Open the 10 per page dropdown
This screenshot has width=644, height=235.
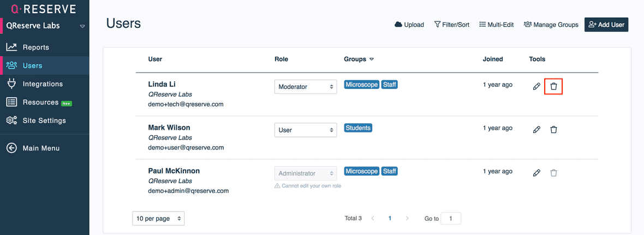[158, 219]
